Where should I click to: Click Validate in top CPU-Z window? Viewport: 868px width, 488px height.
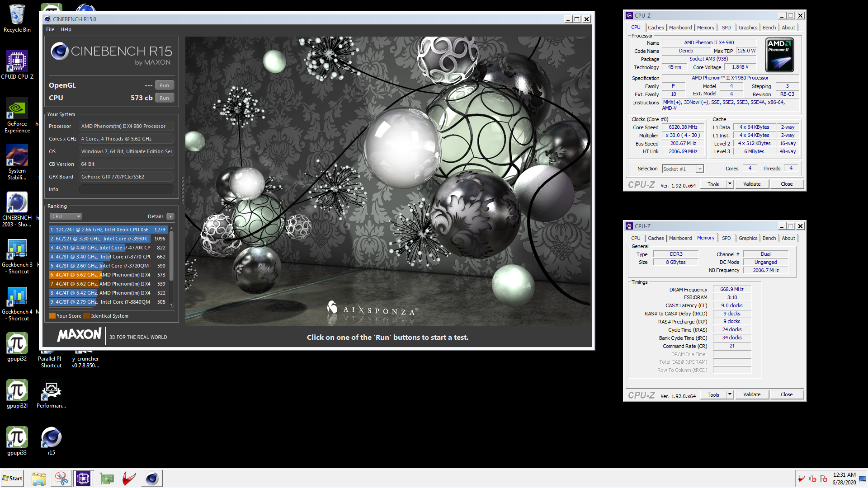tap(751, 184)
